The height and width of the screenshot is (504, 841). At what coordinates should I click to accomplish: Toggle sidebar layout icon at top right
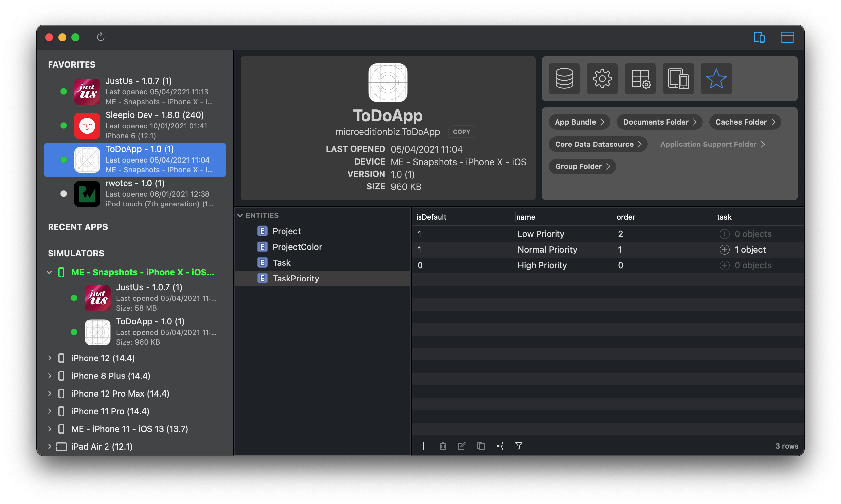point(759,37)
